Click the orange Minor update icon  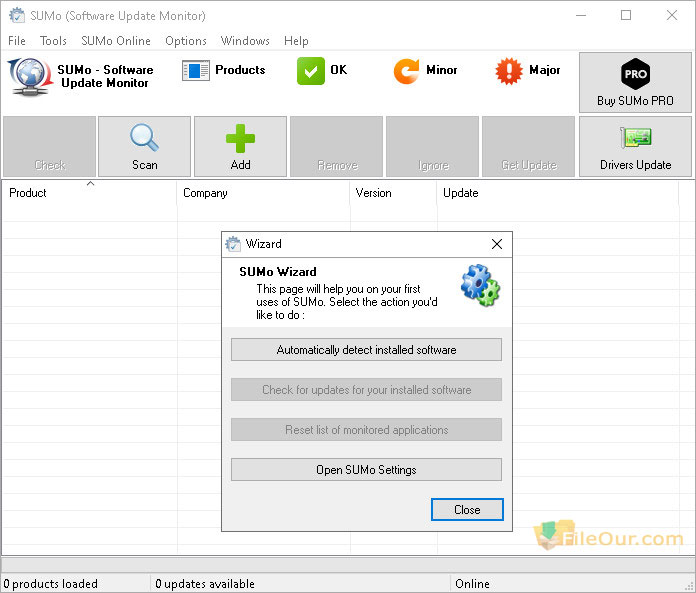tap(407, 71)
